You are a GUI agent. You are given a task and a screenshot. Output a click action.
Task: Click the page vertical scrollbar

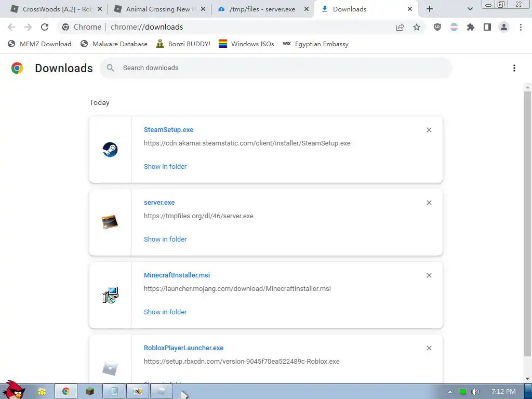(x=527, y=224)
